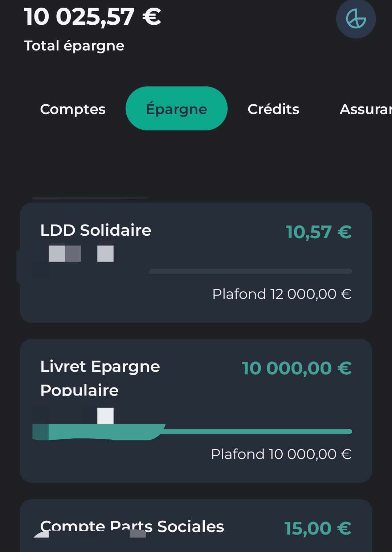Tap the 15,00 € Parts Sociales balance
This screenshot has height=552, width=392.
coord(318,528)
